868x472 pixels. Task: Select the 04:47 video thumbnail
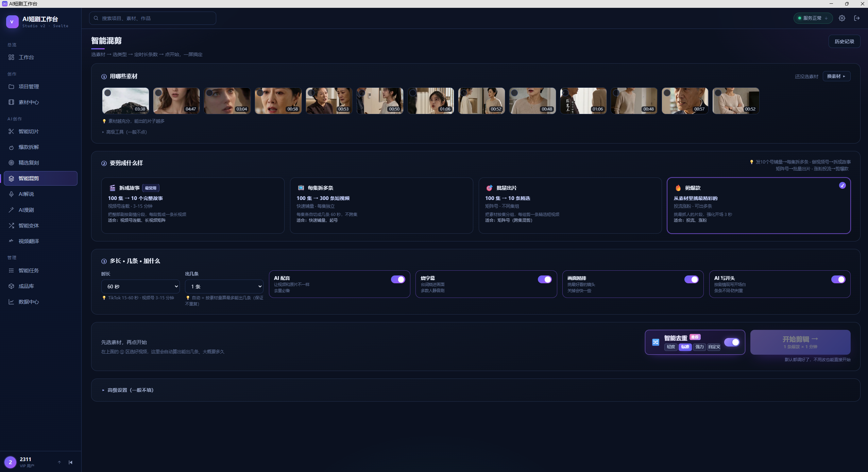176,101
